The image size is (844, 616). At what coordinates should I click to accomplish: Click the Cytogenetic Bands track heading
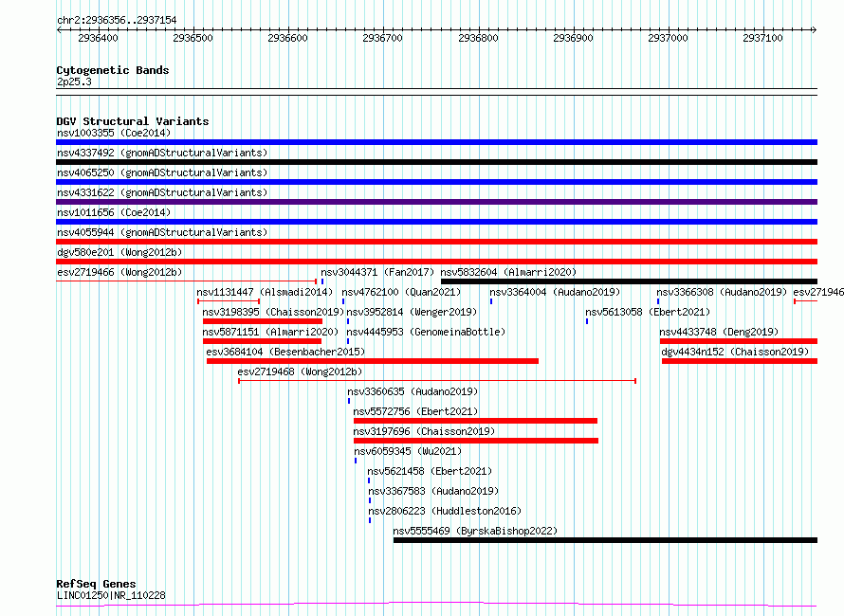[x=113, y=70]
